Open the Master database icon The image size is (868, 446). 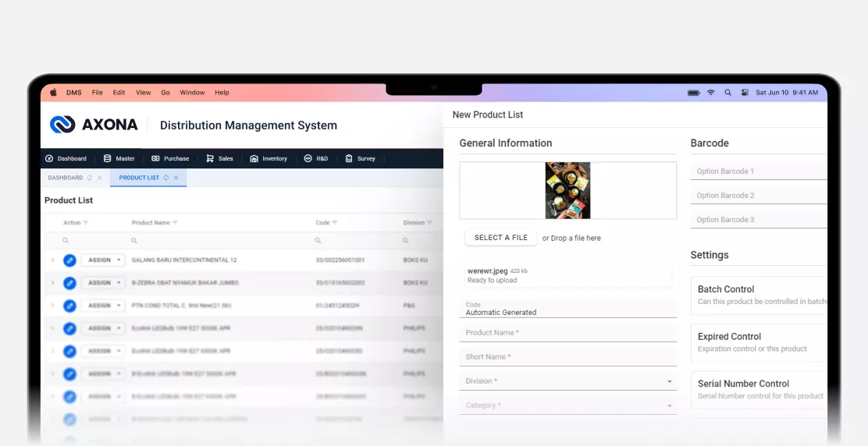click(107, 158)
